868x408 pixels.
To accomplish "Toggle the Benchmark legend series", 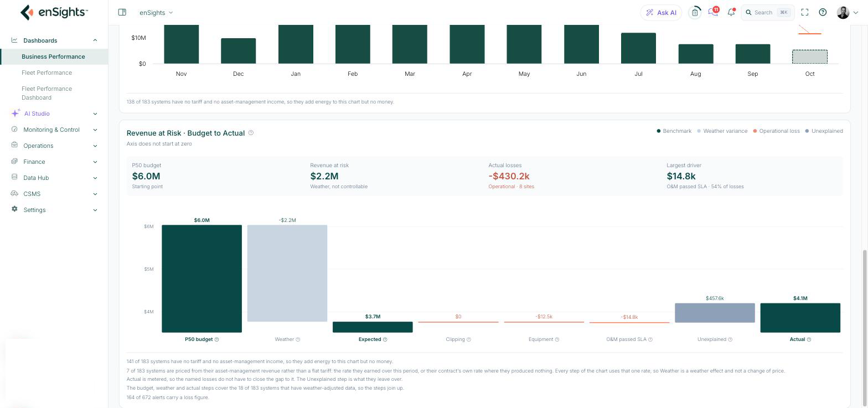I will (674, 131).
